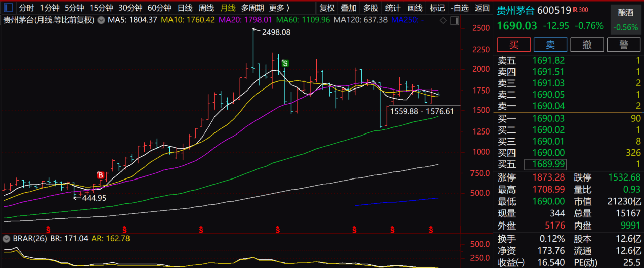
Task: Toggle the right side panel layout icon
Action: 454,20
